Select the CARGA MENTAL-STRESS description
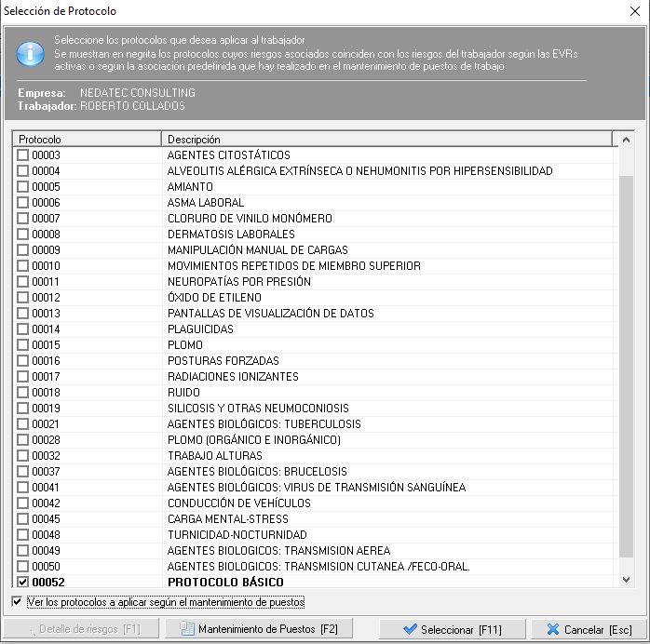 point(227,518)
